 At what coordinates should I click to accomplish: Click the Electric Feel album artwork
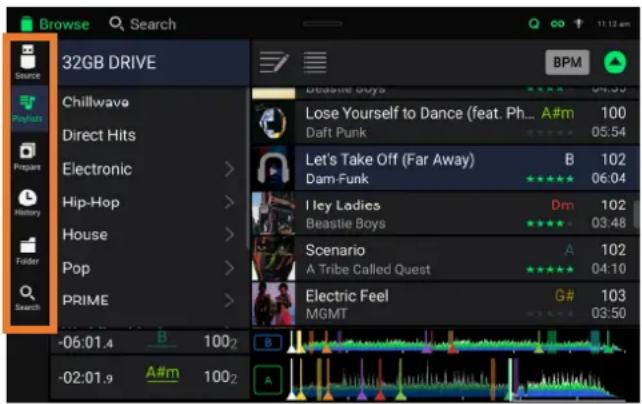pyautogui.click(x=273, y=304)
